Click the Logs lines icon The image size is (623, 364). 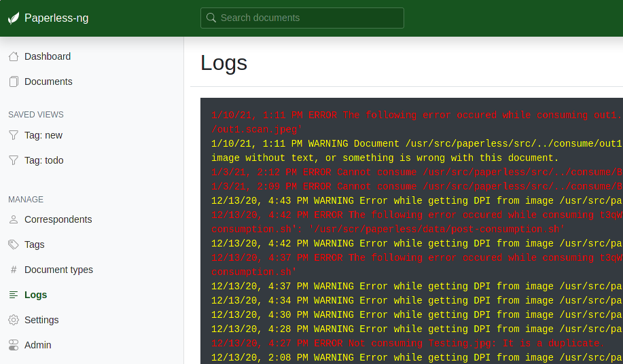coord(14,295)
